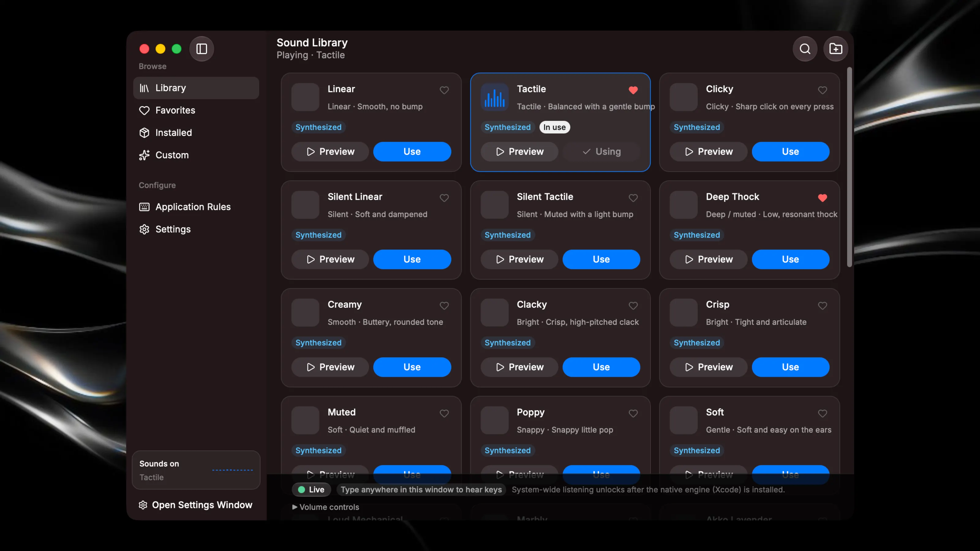Favorite the Silent Linear sound
The image size is (980, 551).
(x=444, y=198)
